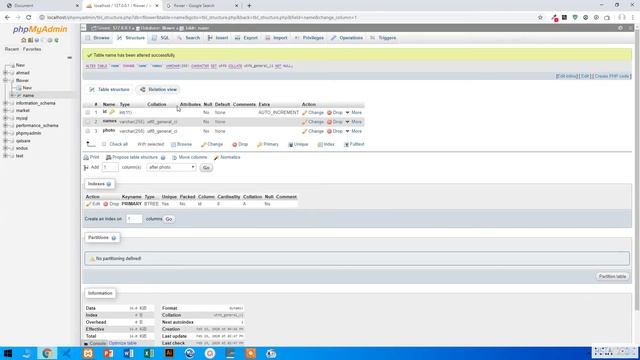
Task: Click the phpMyAdmin home icon
Action: (24, 40)
